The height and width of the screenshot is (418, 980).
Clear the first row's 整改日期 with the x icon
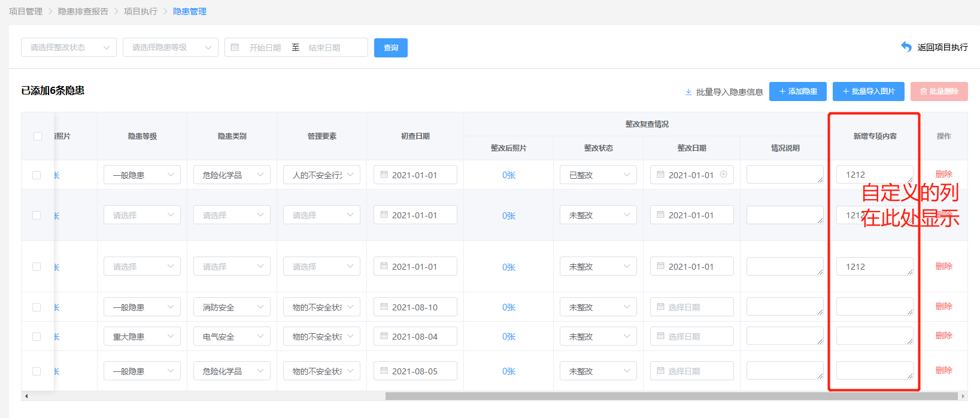tap(723, 175)
